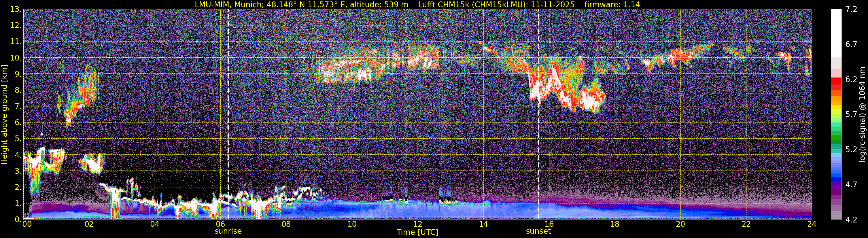
Task: Click the height-axis tick label 2
Action: [18, 188]
